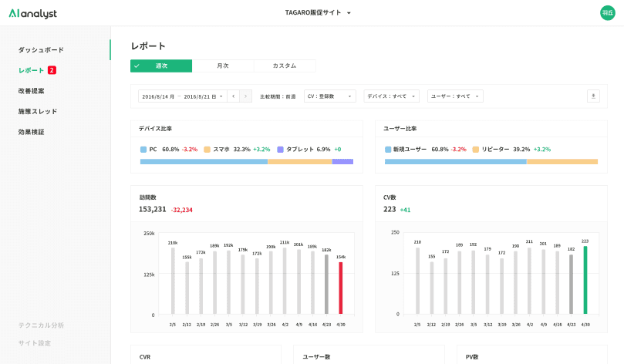Click the red notification badge 2
This screenshot has height=364, width=624.
click(x=52, y=70)
